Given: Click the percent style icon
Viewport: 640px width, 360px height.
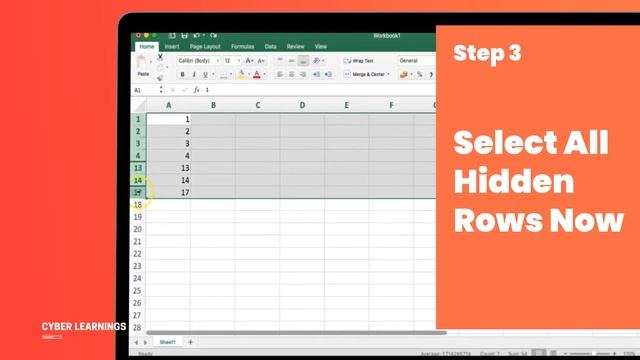Looking at the screenshot, I should 420,74.
